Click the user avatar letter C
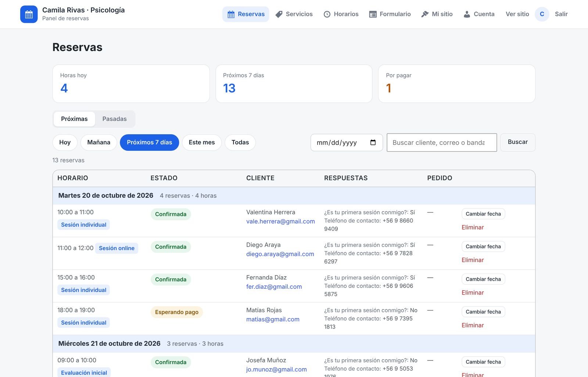Image resolution: width=588 pixels, height=377 pixels. point(542,14)
